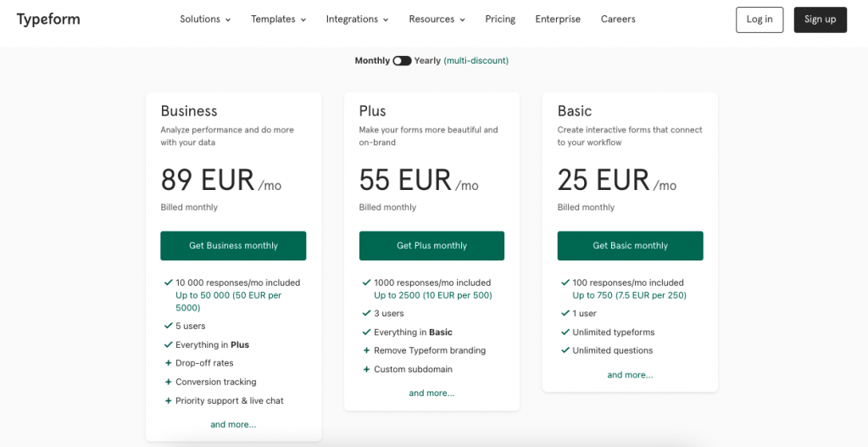Click the Business plan heading
This screenshot has width=868, height=447.
[189, 111]
